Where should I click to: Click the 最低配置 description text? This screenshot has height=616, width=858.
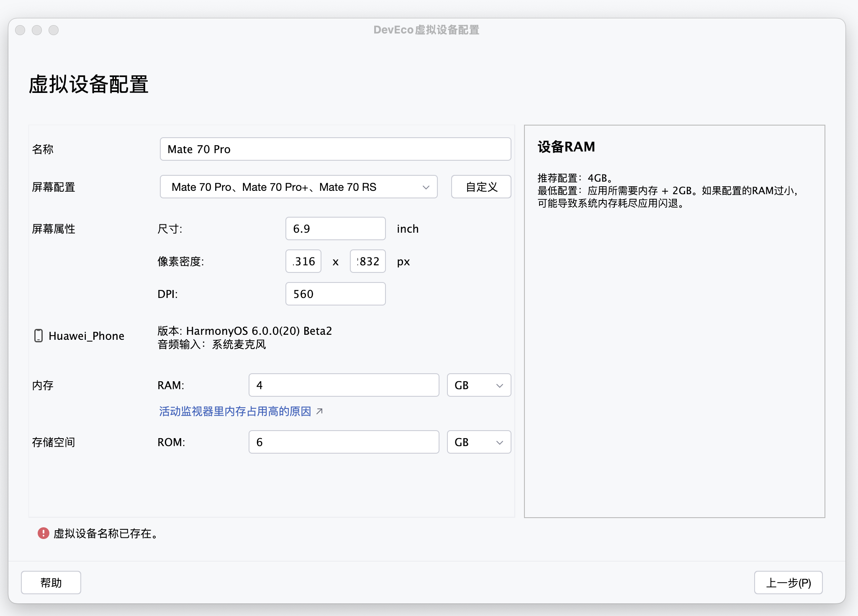click(x=668, y=197)
